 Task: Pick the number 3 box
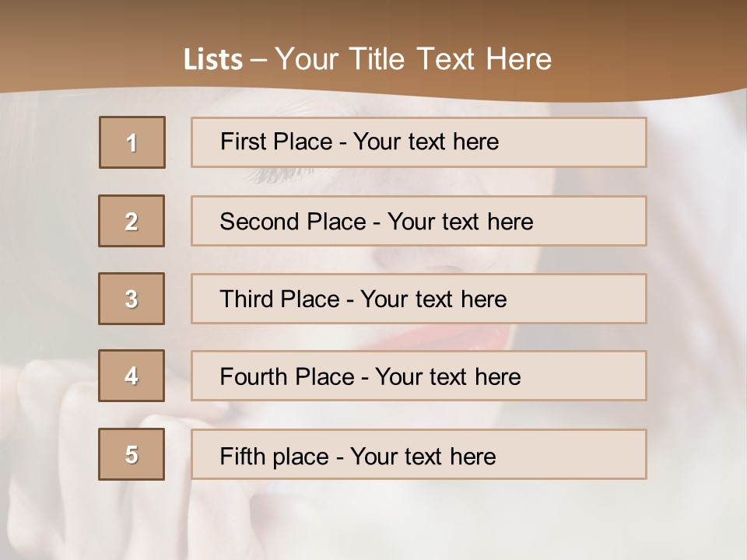tap(132, 299)
